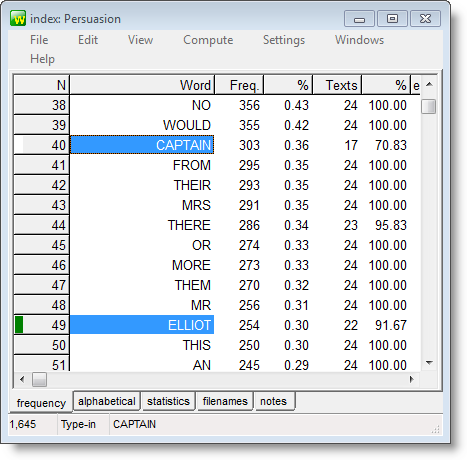Click the CAPTAIN type-in status field
Image resolution: width=467 pixels, height=460 pixels.
(x=134, y=424)
